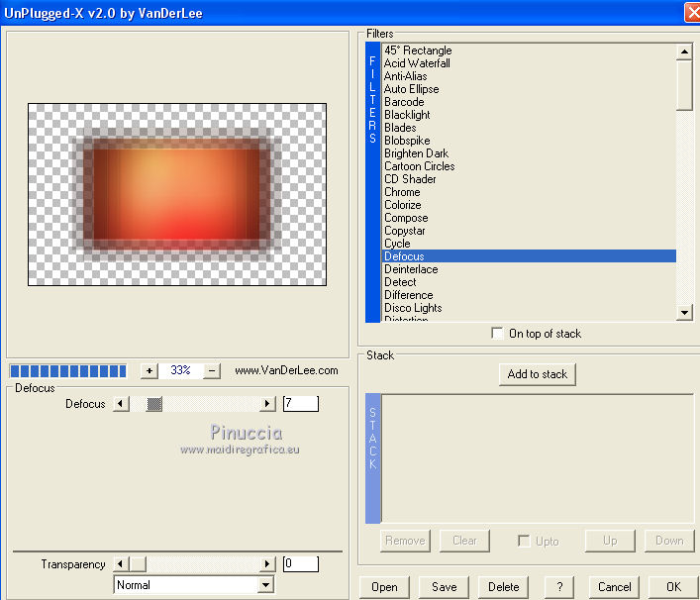700x600 pixels.
Task: Click the Transparency slider thumb
Action: pyautogui.click(x=138, y=563)
